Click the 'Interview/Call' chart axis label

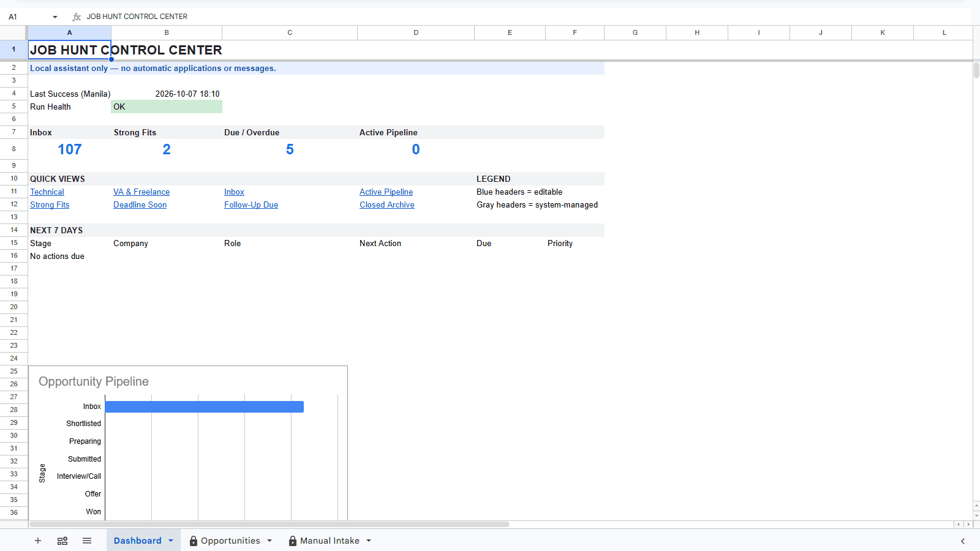tap(79, 476)
